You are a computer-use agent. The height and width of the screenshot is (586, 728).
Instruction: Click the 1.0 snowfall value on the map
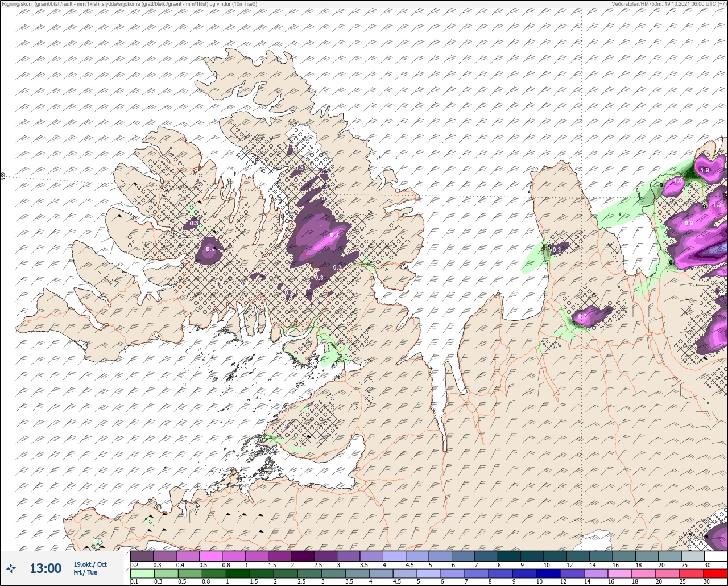point(678,181)
